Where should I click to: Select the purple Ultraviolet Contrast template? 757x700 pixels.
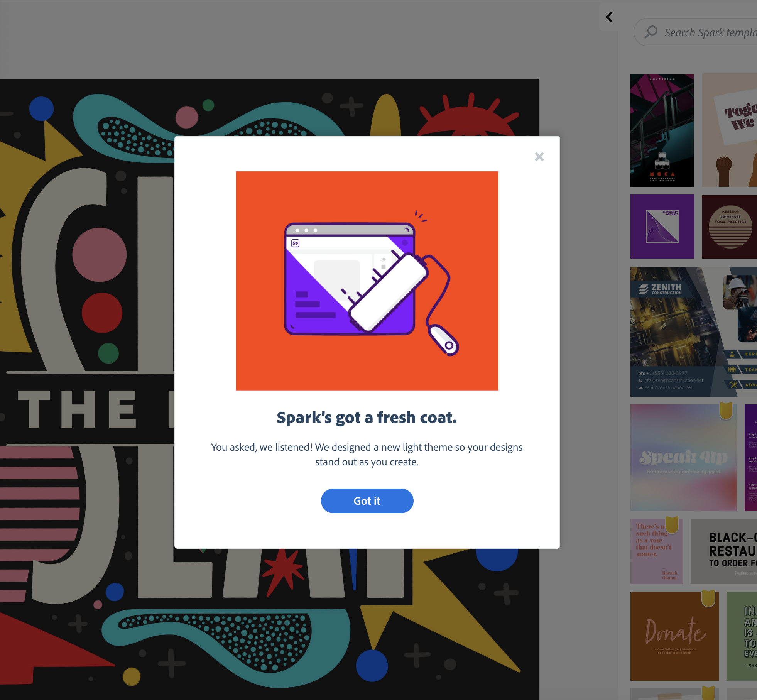[662, 227]
